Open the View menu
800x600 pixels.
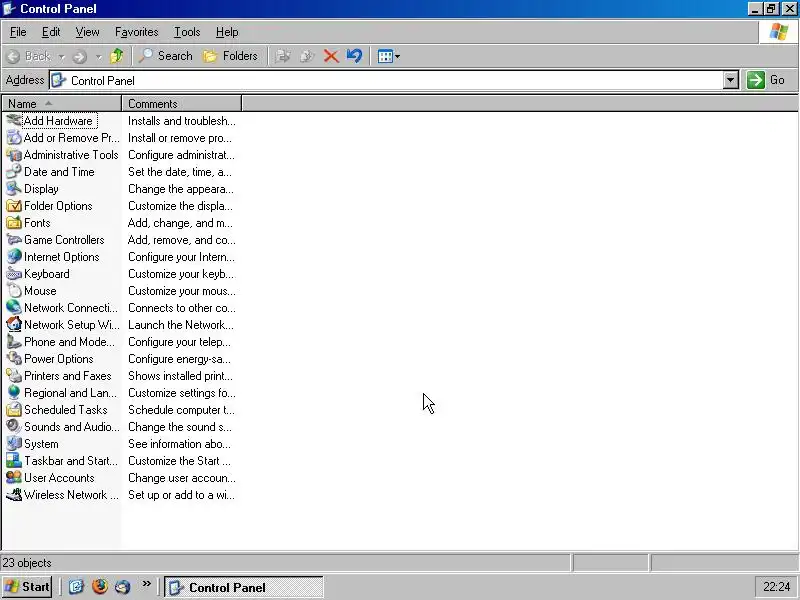pyautogui.click(x=87, y=32)
